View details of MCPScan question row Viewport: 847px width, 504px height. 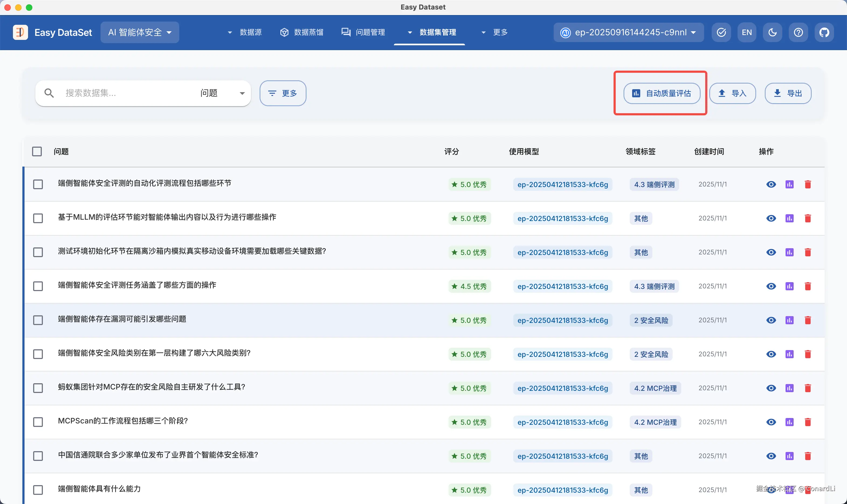click(x=771, y=422)
